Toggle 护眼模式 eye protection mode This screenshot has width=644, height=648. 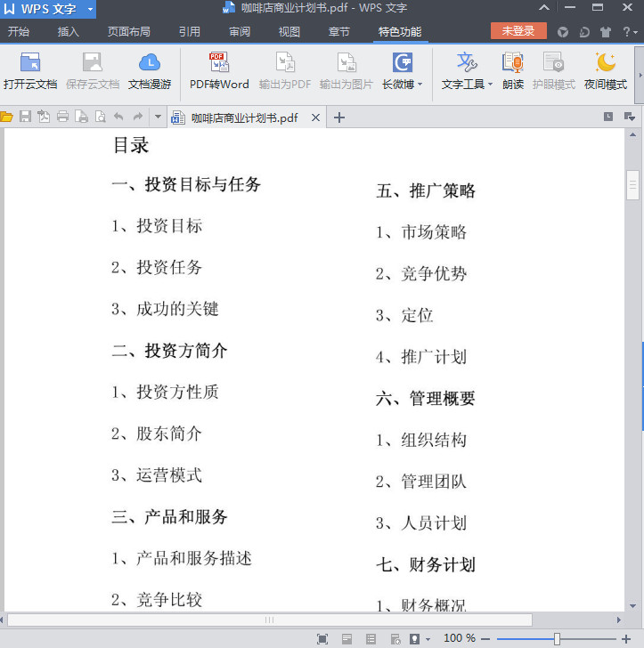(x=553, y=71)
